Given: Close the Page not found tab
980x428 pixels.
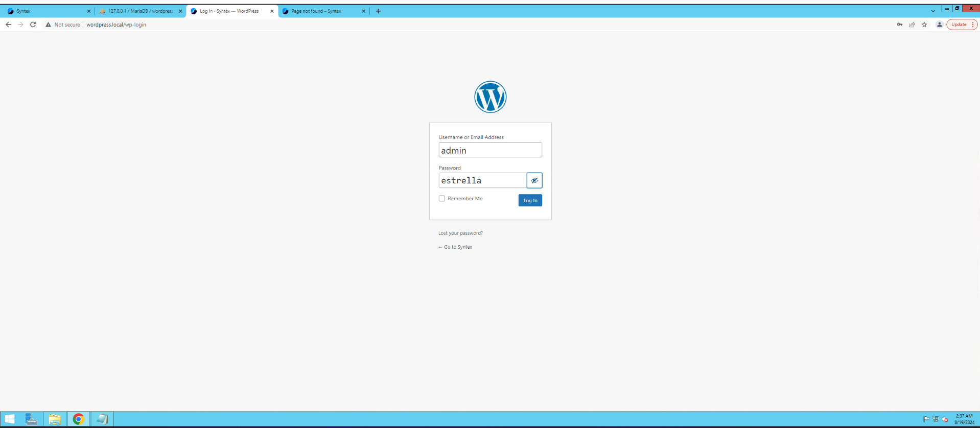Looking at the screenshot, I should point(363,11).
